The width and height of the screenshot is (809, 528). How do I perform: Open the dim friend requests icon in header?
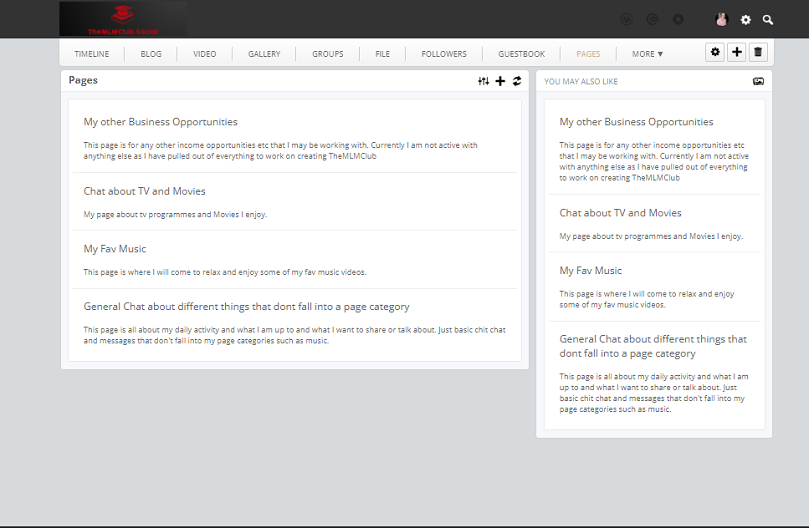626,20
